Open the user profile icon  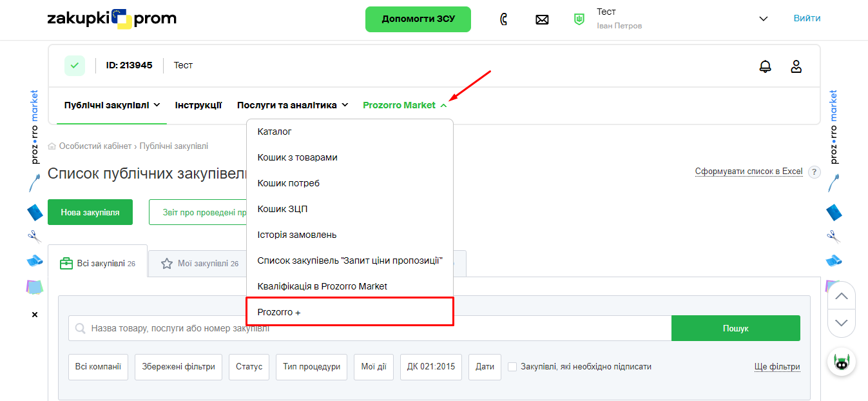pos(796,66)
